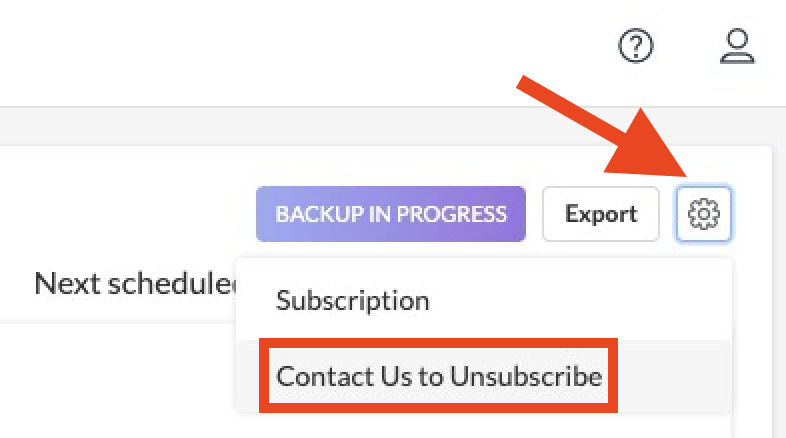Click the Export button
786x438 pixels.
601,214
